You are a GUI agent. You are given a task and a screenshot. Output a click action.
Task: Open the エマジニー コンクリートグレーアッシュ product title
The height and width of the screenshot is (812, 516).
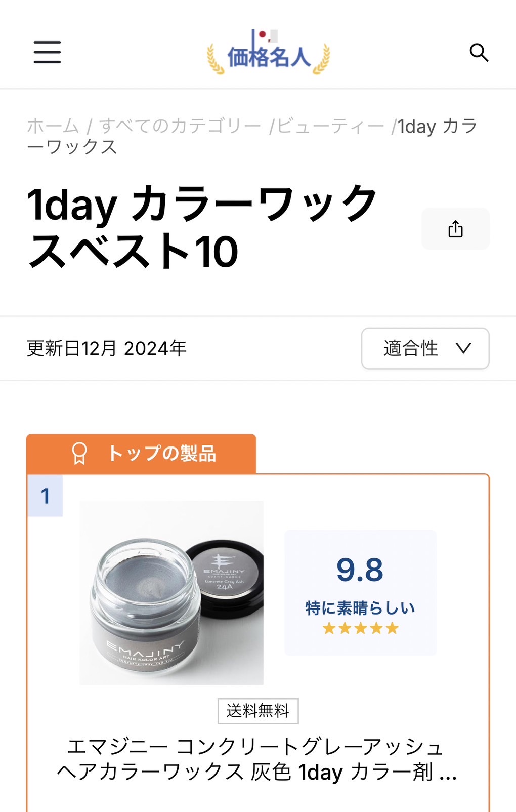257,759
